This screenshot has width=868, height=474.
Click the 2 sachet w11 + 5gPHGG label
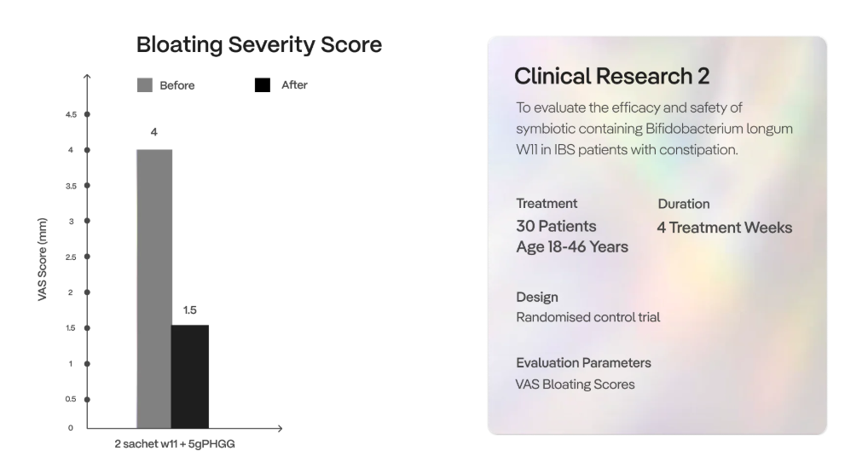click(x=175, y=447)
